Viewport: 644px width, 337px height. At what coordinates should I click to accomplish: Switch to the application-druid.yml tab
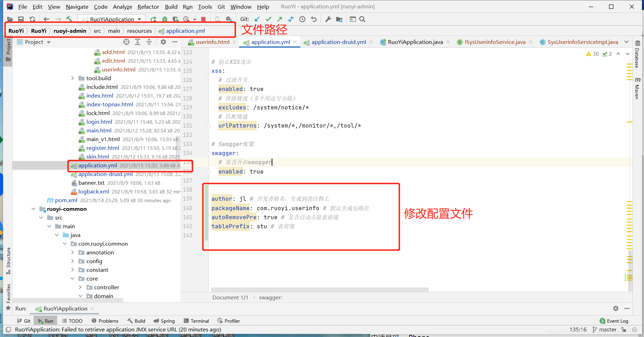tap(339, 42)
